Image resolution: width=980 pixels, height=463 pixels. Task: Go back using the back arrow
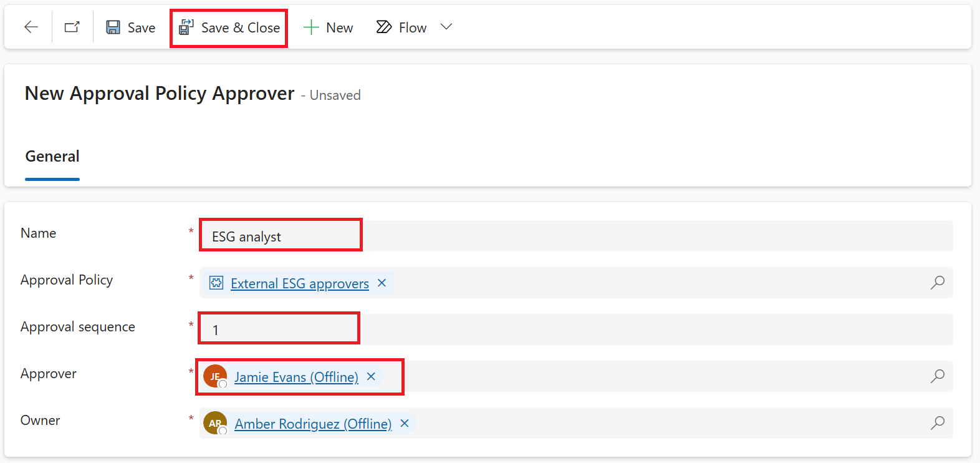[31, 27]
